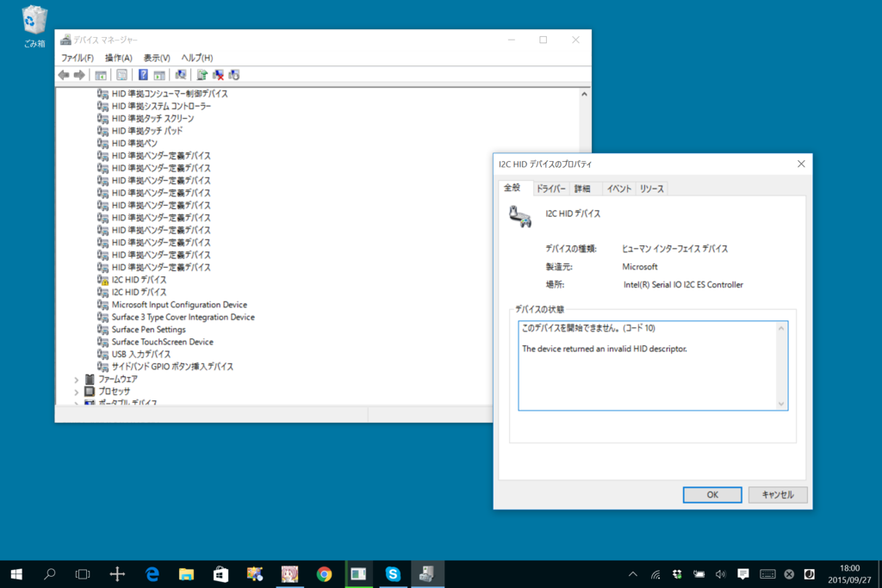Expand the プロセッサ category
The width and height of the screenshot is (882, 588).
pyautogui.click(x=77, y=392)
